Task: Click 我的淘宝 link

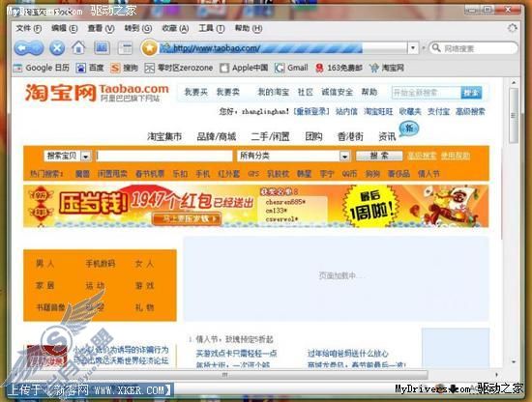Action: [274, 92]
